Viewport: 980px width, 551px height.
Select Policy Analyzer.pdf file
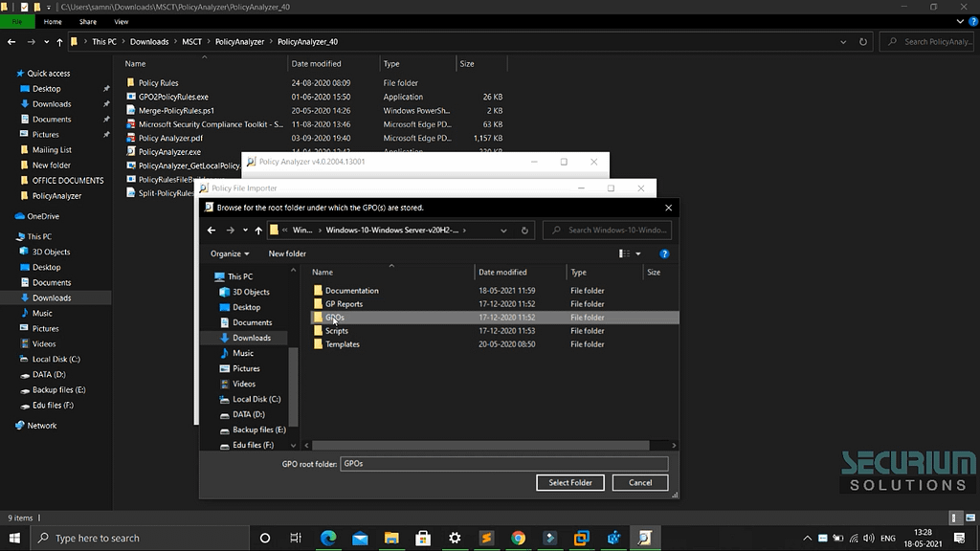170,138
